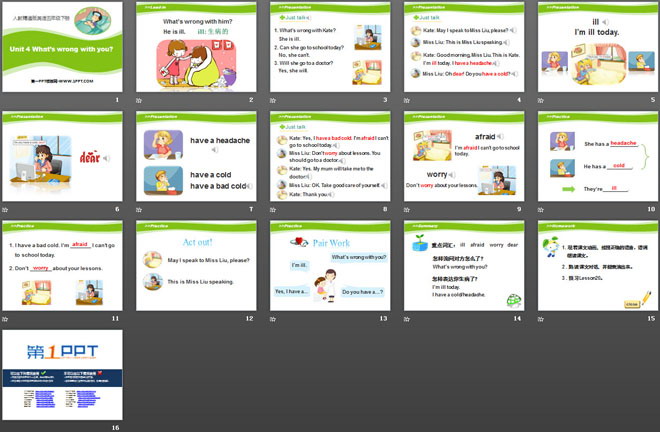660x432 pixels.
Task: Click the animation star icon under slide 4
Action: click(x=407, y=100)
